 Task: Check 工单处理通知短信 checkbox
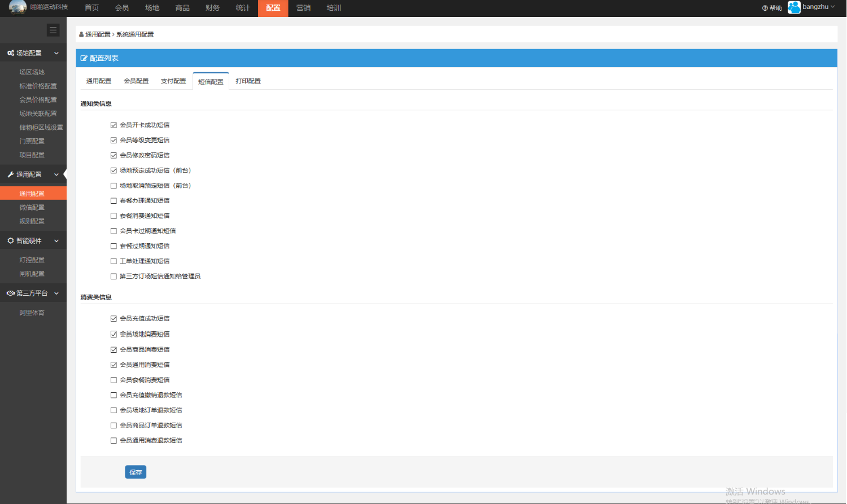pyautogui.click(x=113, y=261)
